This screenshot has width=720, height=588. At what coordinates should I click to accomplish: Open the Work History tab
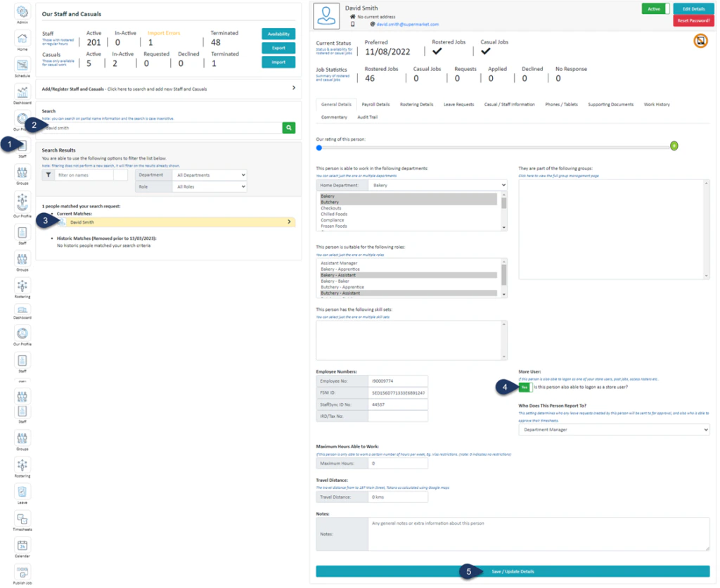[657, 105]
